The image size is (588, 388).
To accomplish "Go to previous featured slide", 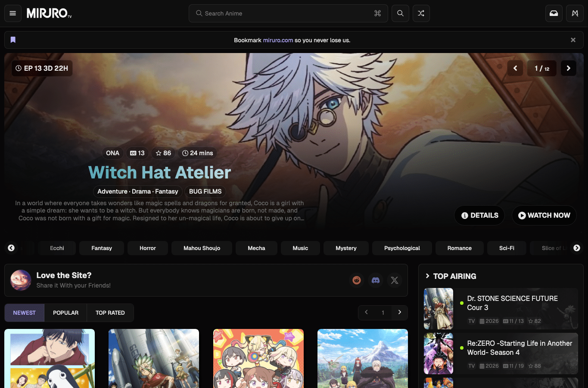I will [x=515, y=68].
